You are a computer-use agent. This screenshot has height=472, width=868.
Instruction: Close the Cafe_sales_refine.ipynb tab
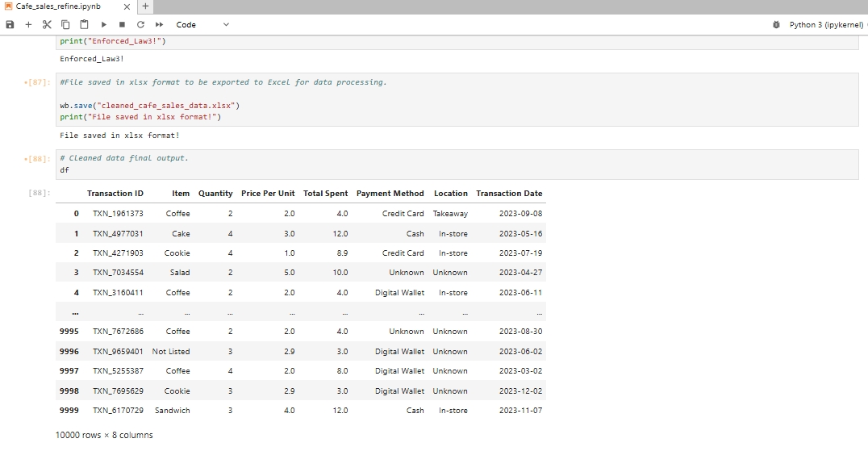[x=127, y=6]
